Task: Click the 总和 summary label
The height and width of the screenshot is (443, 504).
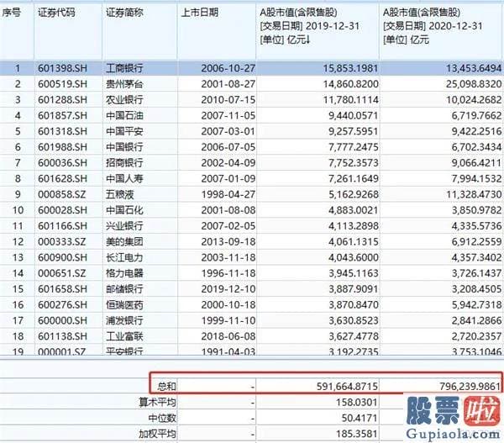Action: click(x=166, y=386)
